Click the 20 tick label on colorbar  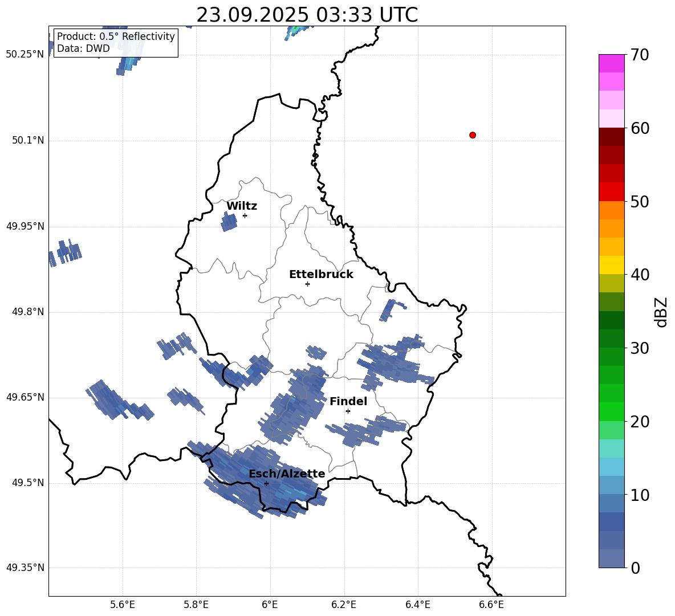click(x=640, y=422)
